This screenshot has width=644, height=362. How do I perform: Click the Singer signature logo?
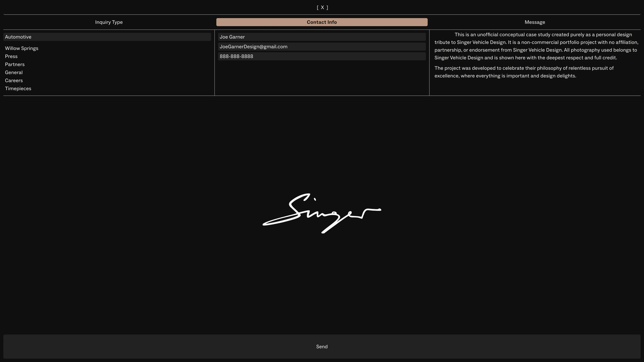click(322, 213)
